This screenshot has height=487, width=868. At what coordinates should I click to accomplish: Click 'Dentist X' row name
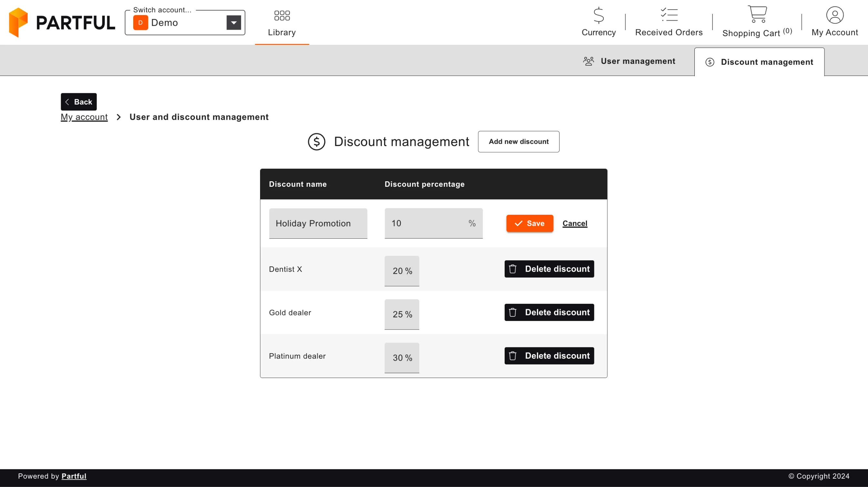[x=285, y=269]
